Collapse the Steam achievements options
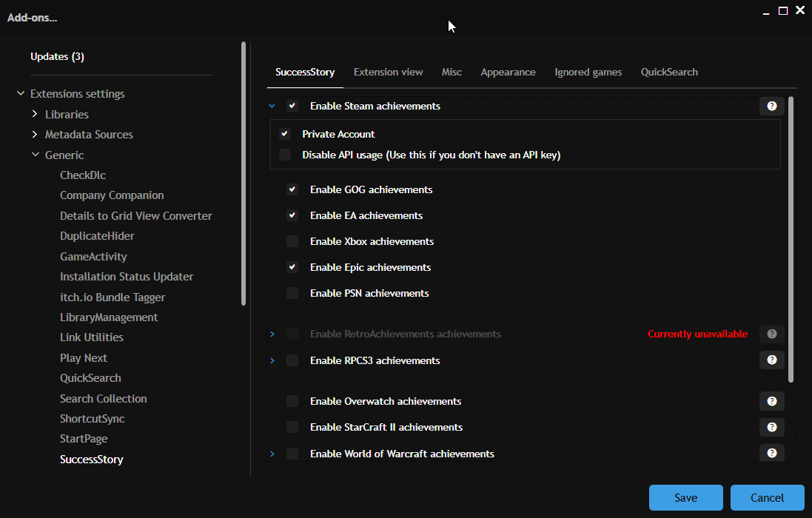The height and width of the screenshot is (518, 812). click(x=272, y=106)
